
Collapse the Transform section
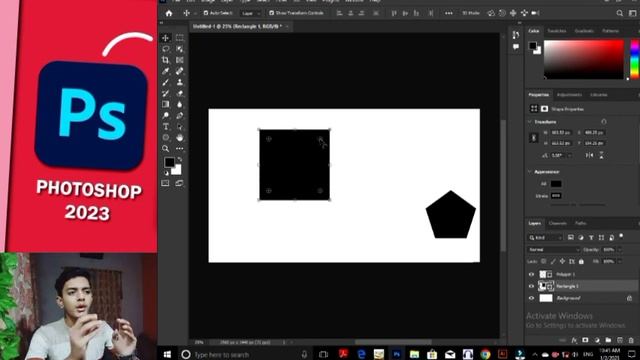tap(530, 122)
